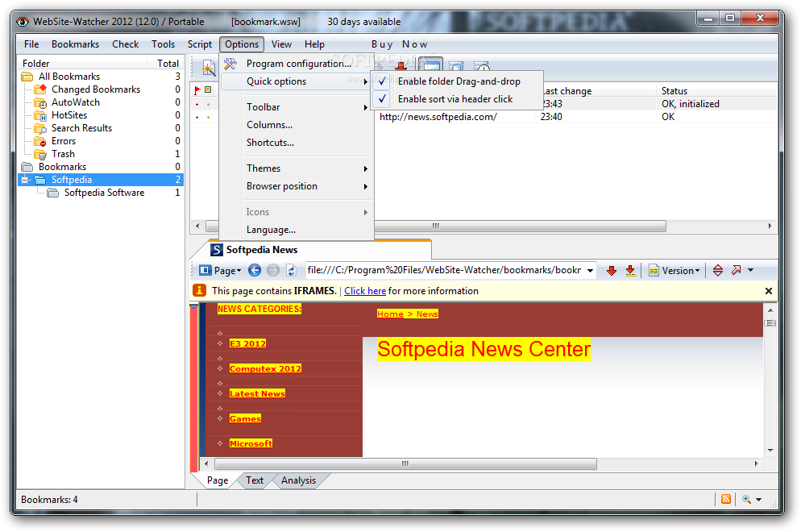The height and width of the screenshot is (532, 801).
Task: Click the zoom magnifier in status bar
Action: coord(746,499)
